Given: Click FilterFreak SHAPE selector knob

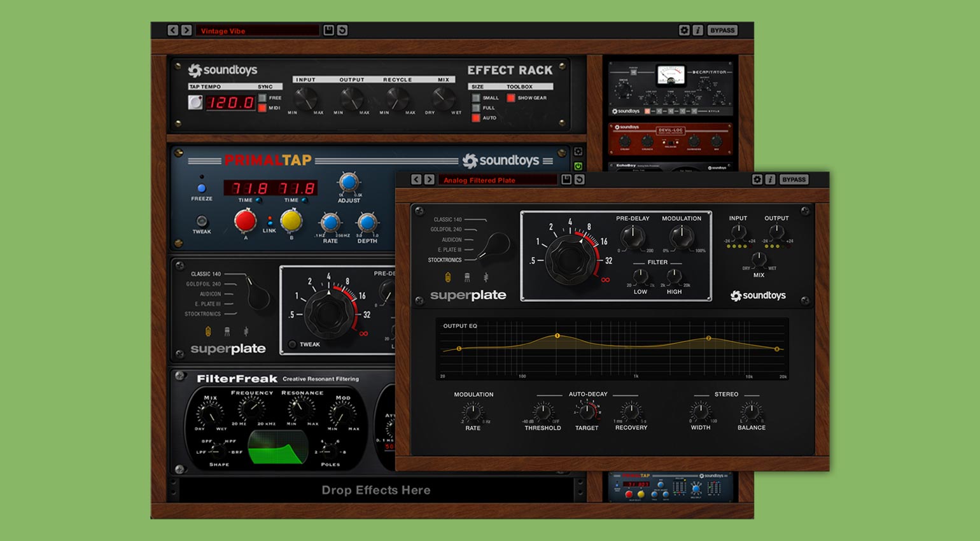Looking at the screenshot, I should click(x=218, y=451).
